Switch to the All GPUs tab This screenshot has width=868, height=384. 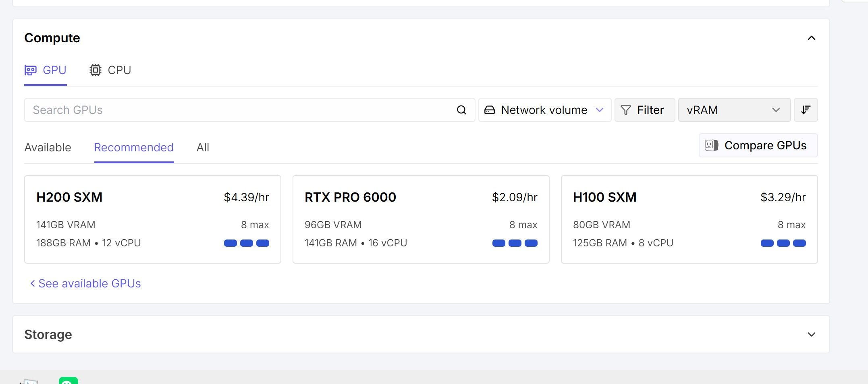tap(203, 147)
